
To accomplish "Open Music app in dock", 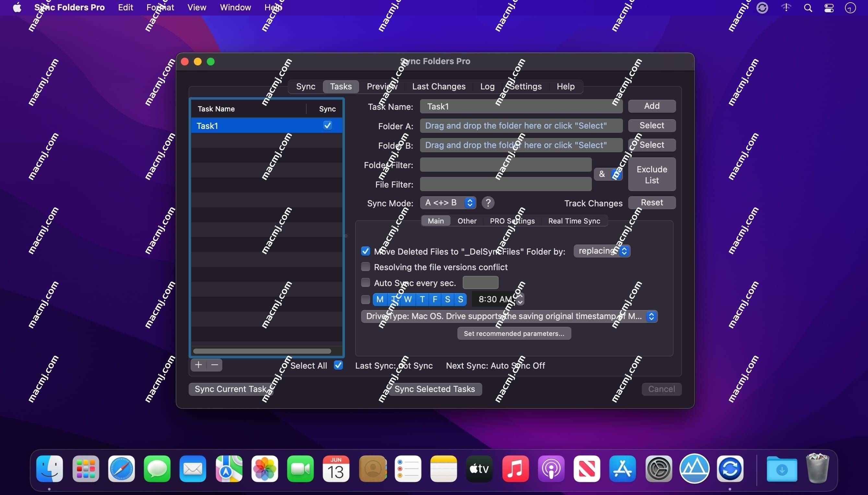I will click(x=515, y=469).
